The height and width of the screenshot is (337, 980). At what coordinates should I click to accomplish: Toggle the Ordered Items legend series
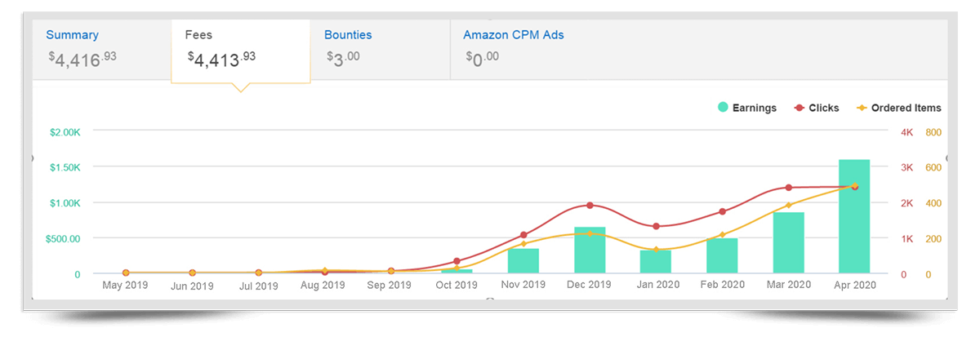[x=906, y=108]
